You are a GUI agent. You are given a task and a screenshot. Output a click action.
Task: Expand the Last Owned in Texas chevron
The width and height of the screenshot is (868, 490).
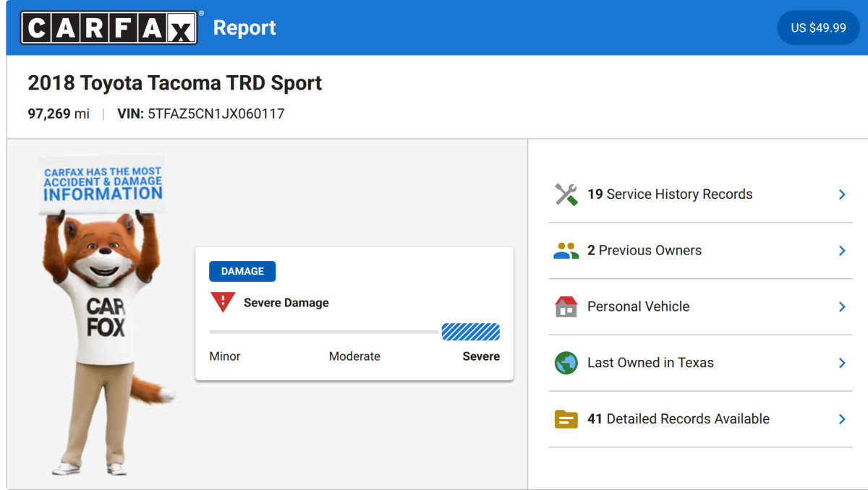[842, 363]
